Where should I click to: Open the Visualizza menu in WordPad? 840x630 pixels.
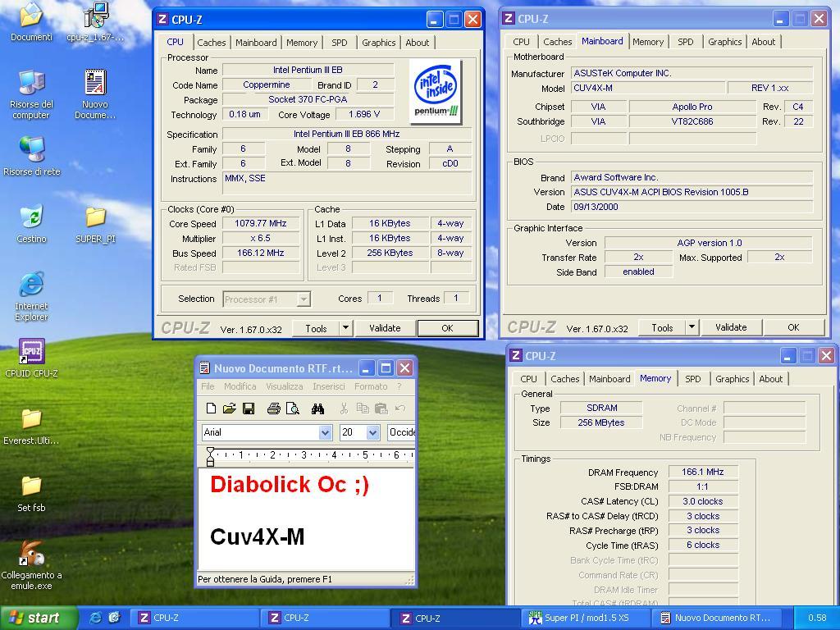[x=285, y=386]
